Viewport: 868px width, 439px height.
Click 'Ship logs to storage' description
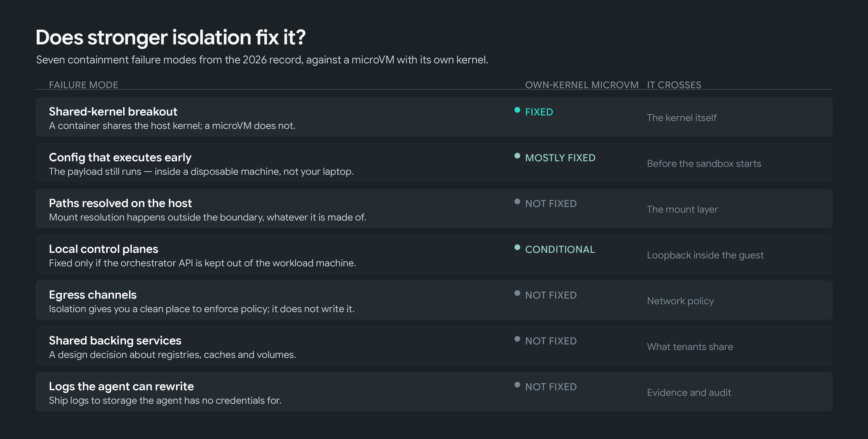(x=165, y=401)
